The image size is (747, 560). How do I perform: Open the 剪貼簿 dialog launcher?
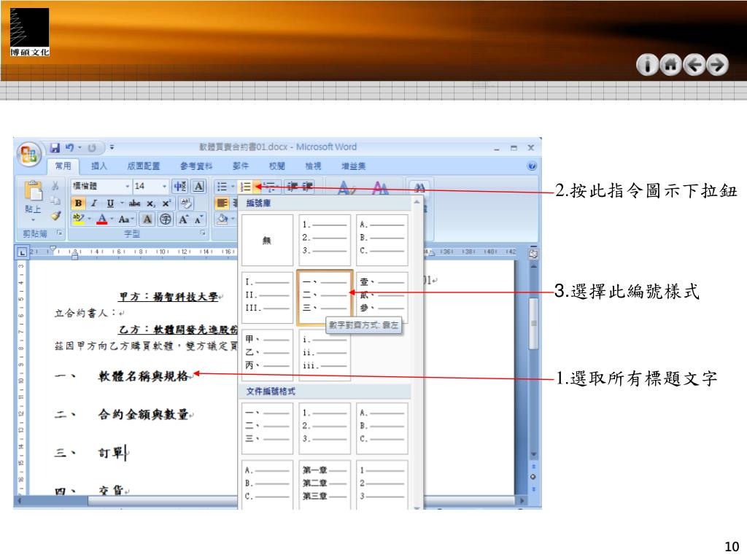coord(60,233)
